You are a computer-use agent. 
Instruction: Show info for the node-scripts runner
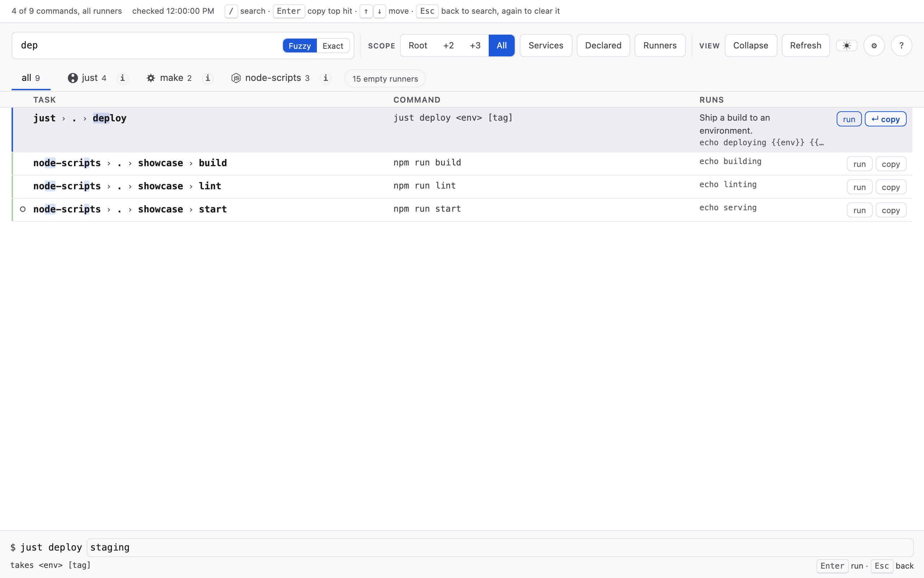326,78
